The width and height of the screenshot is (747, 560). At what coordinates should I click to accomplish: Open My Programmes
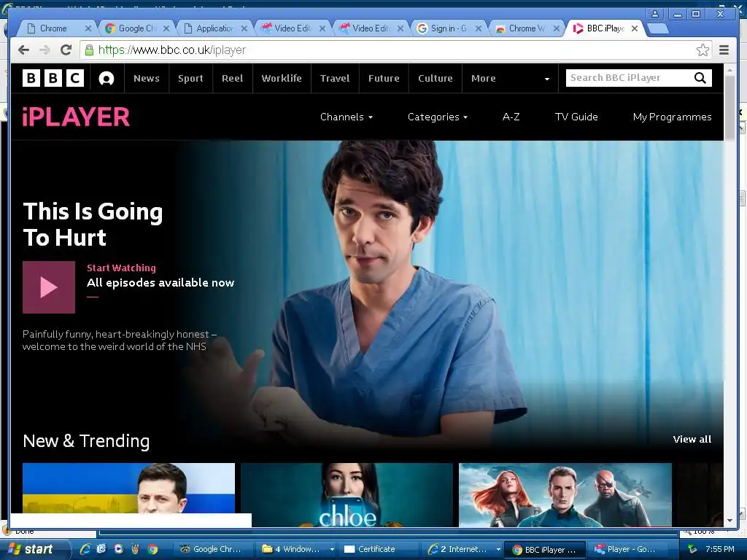(672, 117)
